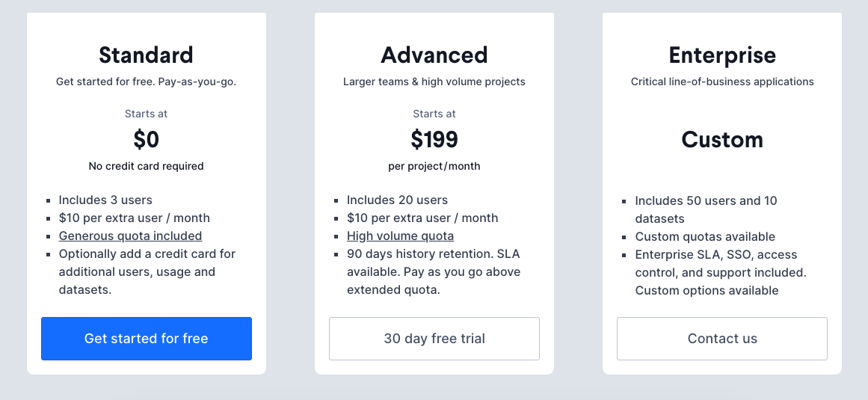Select the $199 price text
Viewport: 868px width, 400px height.
tap(434, 140)
